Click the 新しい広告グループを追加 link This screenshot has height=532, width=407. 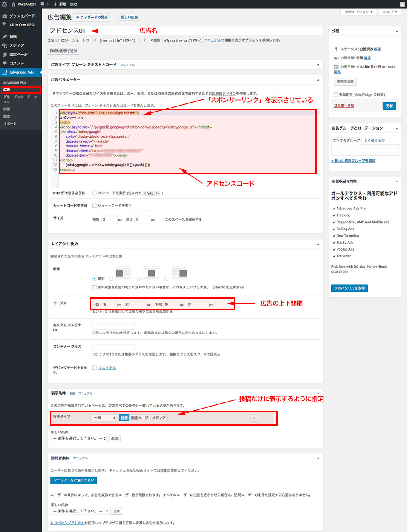click(353, 161)
